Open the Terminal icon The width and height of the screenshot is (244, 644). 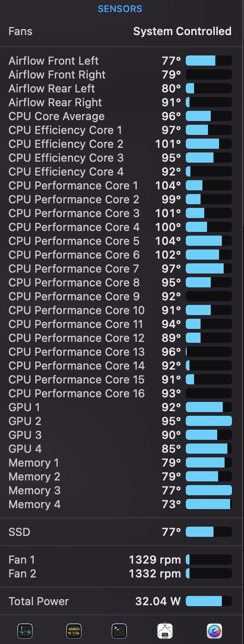(119, 631)
